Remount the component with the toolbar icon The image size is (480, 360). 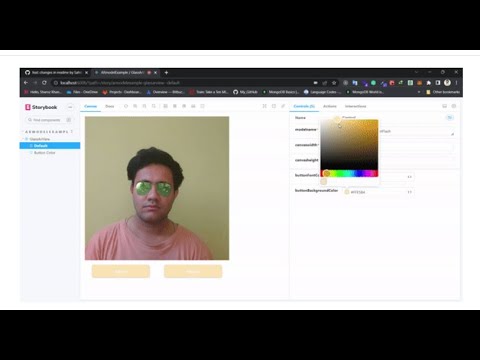pos(126,106)
